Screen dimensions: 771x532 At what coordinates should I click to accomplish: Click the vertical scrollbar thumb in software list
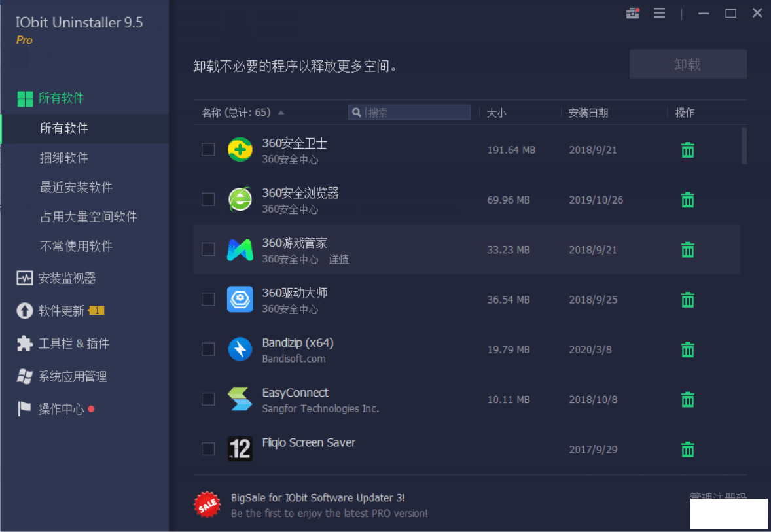(x=744, y=146)
